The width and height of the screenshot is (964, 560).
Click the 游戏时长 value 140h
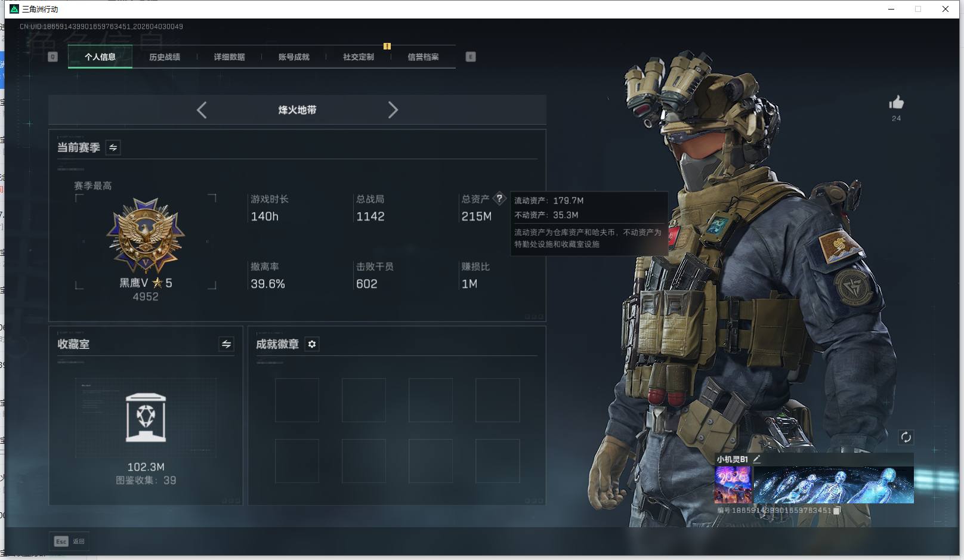tap(265, 216)
